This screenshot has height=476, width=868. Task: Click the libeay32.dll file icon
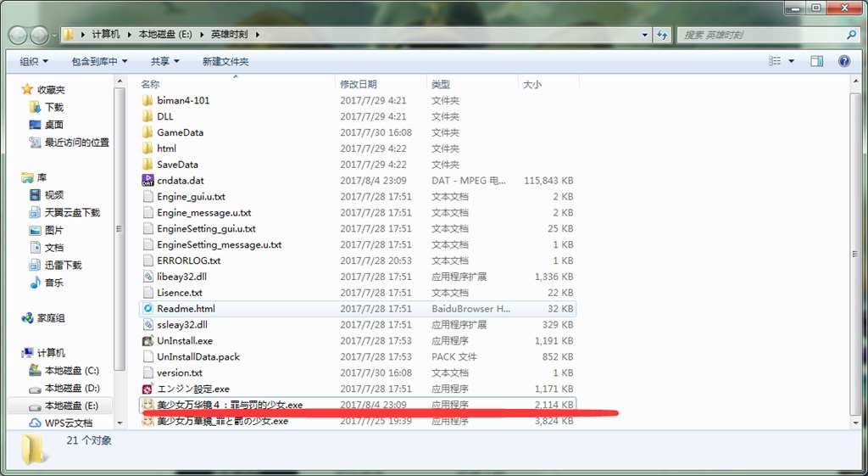pos(148,277)
